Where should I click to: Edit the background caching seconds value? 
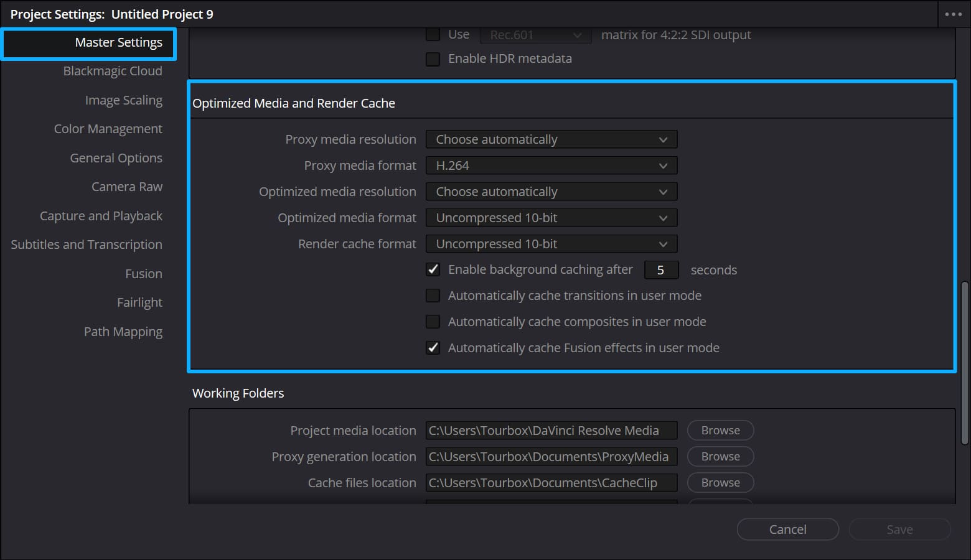[x=661, y=269]
